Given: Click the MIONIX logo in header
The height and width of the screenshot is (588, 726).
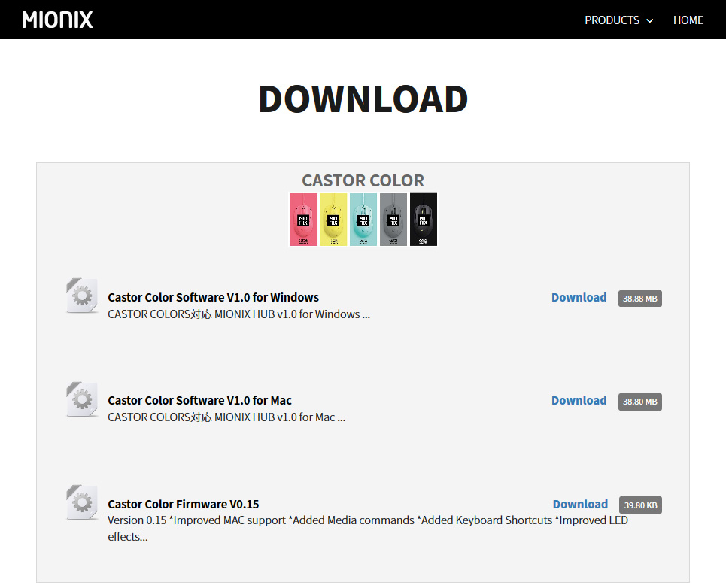Looking at the screenshot, I should coord(57,20).
